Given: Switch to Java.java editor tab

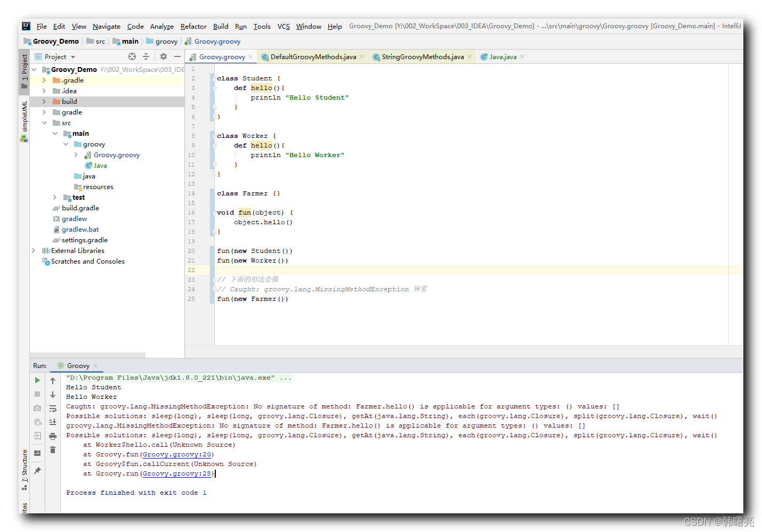Looking at the screenshot, I should coord(502,57).
